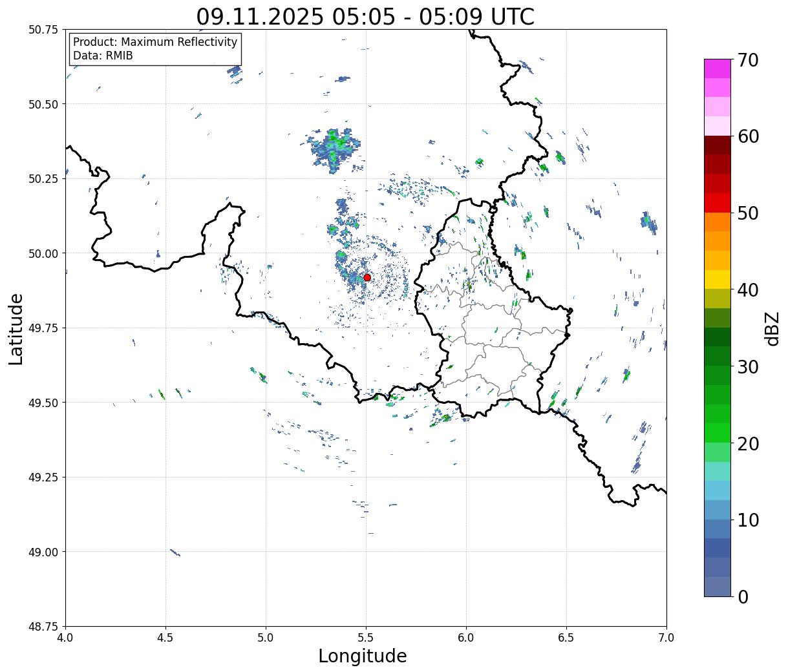Click the colorbar tick label 50
The image size is (788, 672).
pos(747,213)
